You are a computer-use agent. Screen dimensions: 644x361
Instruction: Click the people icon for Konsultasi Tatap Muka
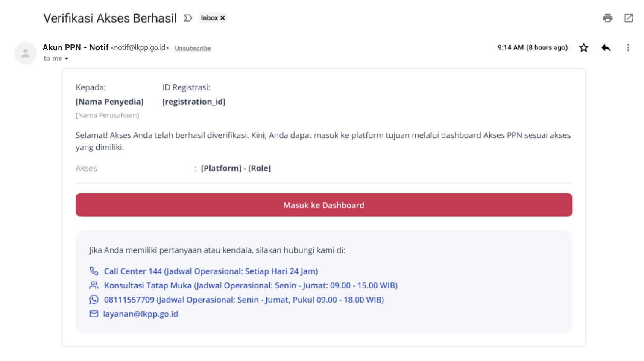point(94,285)
